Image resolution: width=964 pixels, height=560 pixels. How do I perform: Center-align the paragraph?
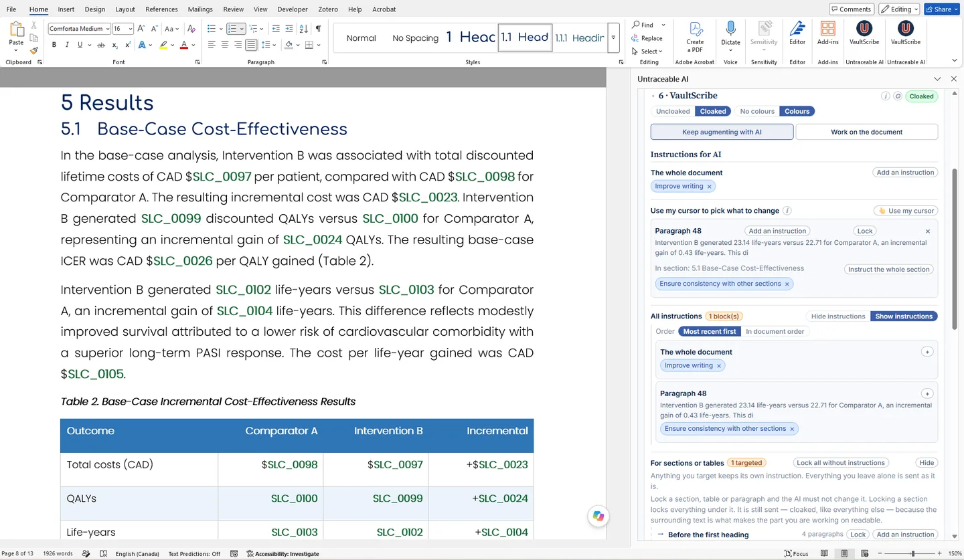click(225, 45)
